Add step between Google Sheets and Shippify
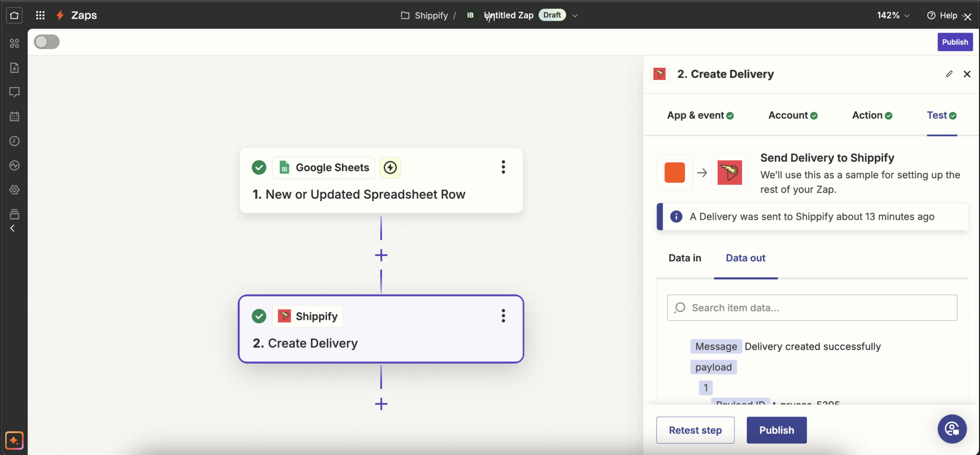Screen dimensions: 980x455 tap(381, 255)
